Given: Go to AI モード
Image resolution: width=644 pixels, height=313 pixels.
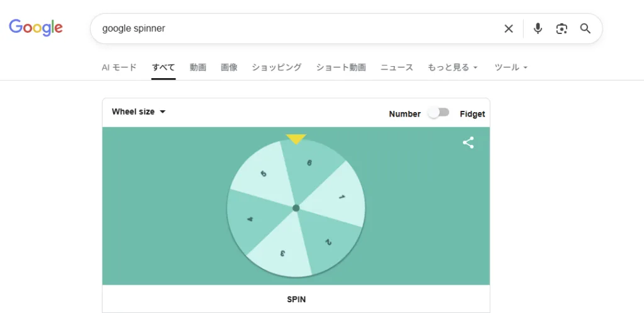Looking at the screenshot, I should tap(119, 67).
